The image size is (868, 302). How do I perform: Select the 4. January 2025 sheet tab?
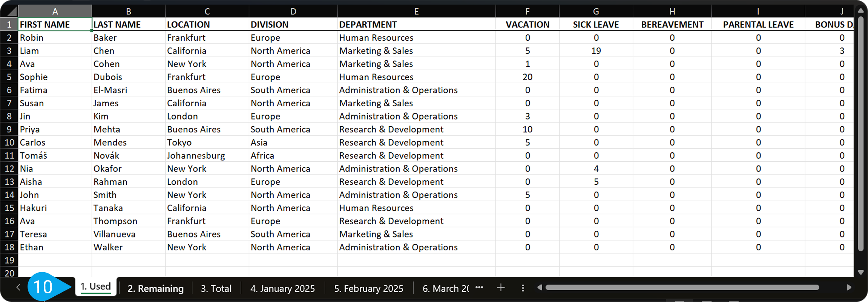(x=282, y=288)
